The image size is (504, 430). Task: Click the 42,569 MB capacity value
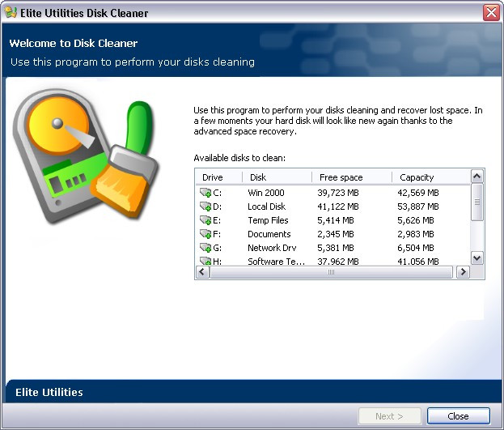[418, 193]
